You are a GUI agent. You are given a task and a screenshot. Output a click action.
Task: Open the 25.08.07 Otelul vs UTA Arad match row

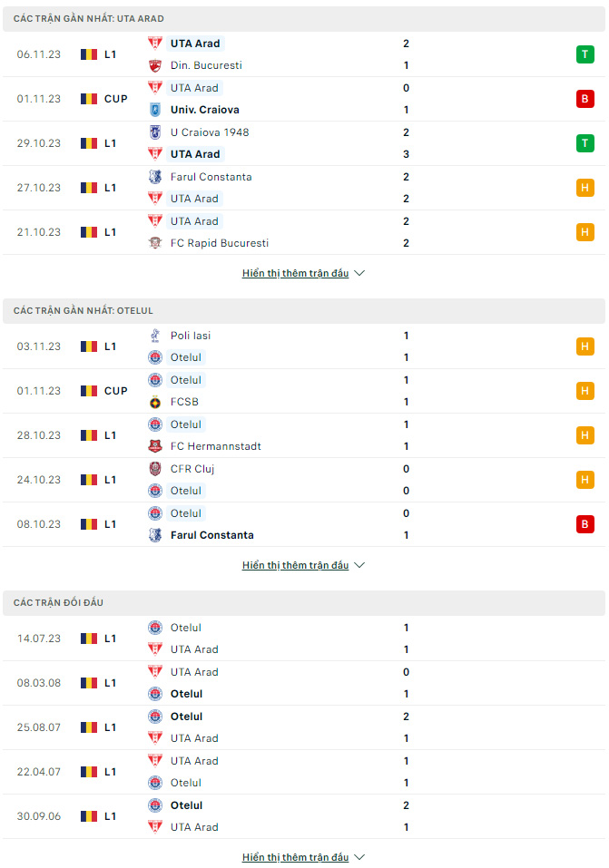coord(304,727)
